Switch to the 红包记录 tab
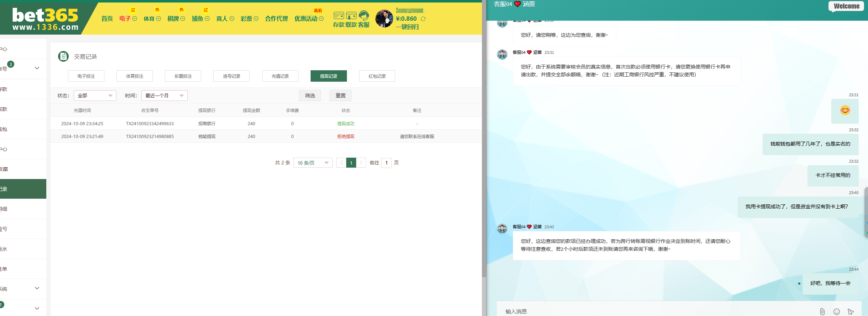Image resolution: width=868 pixels, height=316 pixels. [x=377, y=76]
